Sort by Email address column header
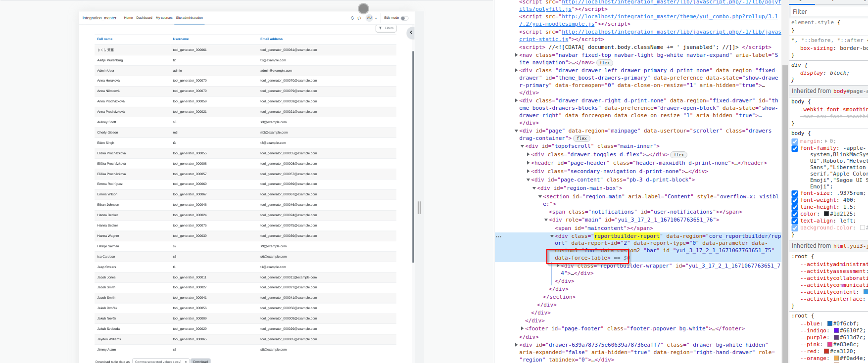Screen dimensions: 868x363 272,39
